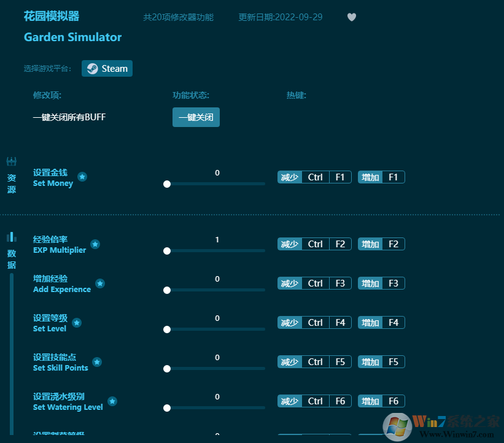The height and width of the screenshot is (443, 504).
Task: Click the heart favorite icon
Action: pyautogui.click(x=352, y=17)
